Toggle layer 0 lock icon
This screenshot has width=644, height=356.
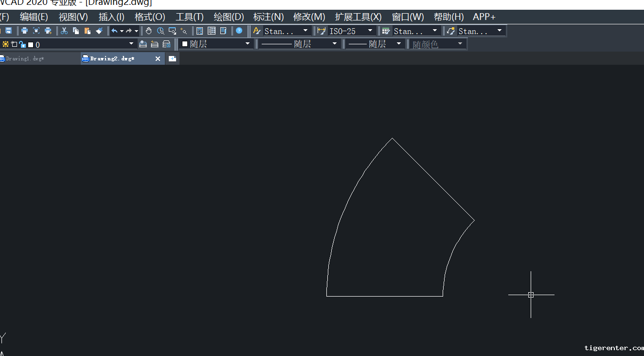click(x=22, y=44)
